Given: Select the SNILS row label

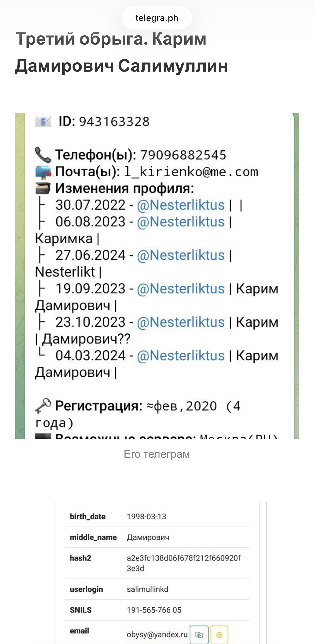Looking at the screenshot, I should coord(81,610).
